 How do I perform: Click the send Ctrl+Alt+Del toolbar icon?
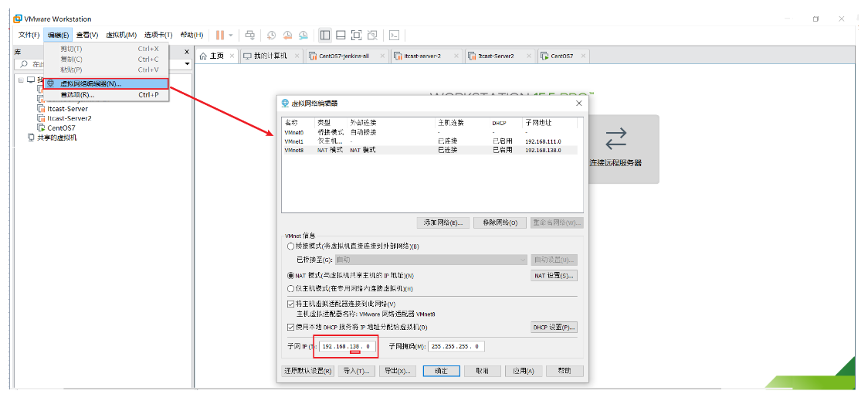pyautogui.click(x=250, y=35)
